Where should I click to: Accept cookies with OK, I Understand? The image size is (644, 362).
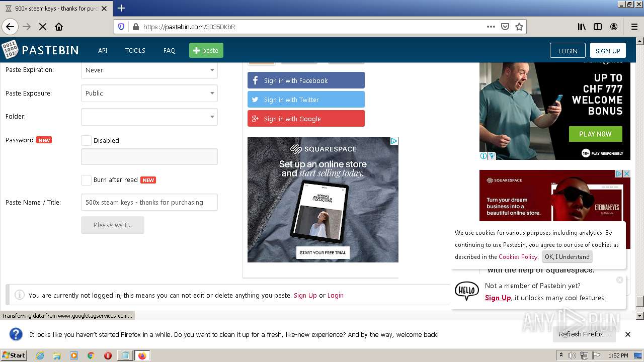[x=567, y=256]
